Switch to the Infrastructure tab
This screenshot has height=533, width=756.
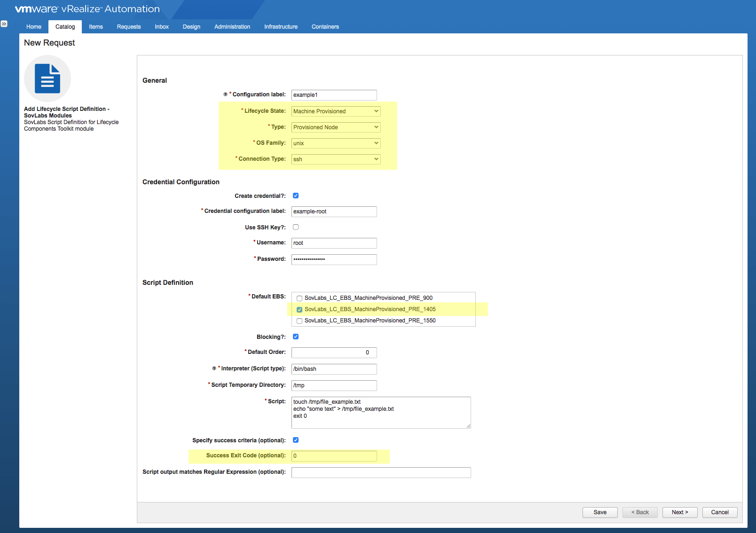281,27
